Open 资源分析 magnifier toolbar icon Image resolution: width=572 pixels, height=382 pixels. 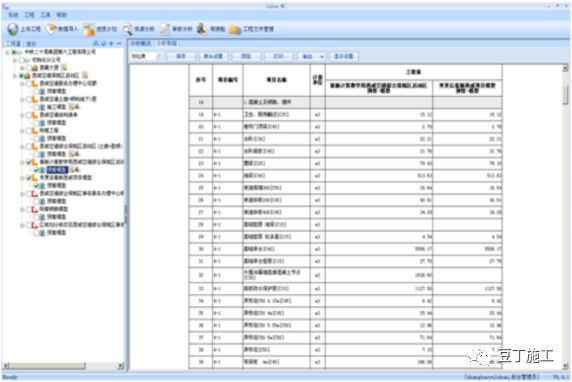click(127, 29)
